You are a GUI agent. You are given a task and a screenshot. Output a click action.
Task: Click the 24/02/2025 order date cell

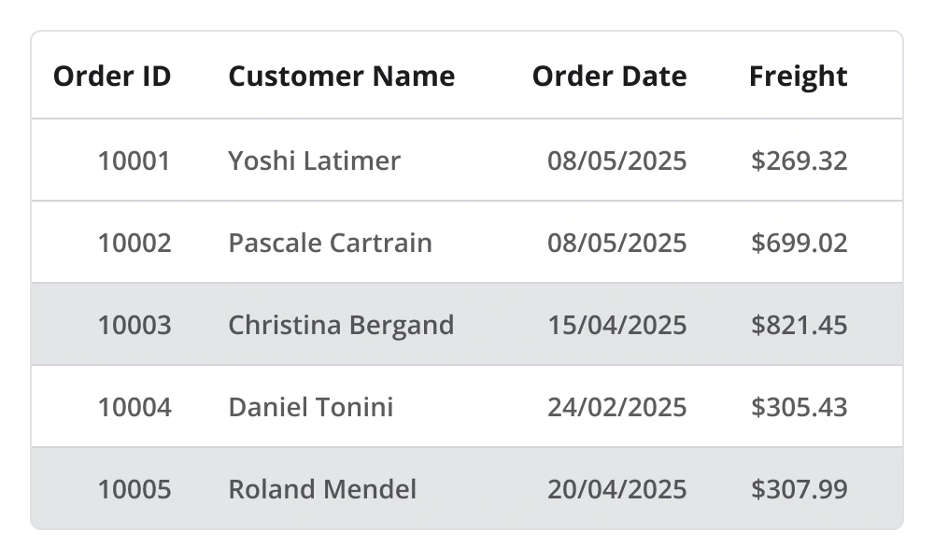[616, 407]
